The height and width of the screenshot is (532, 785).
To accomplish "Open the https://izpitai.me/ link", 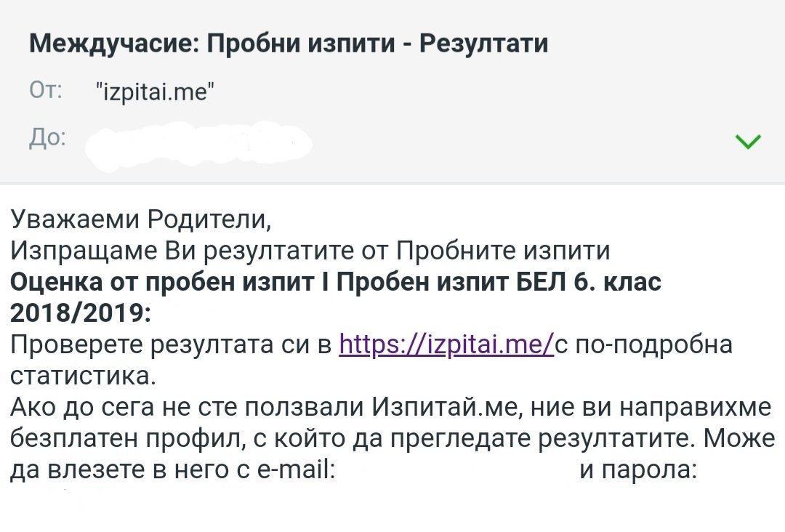I will (447, 344).
